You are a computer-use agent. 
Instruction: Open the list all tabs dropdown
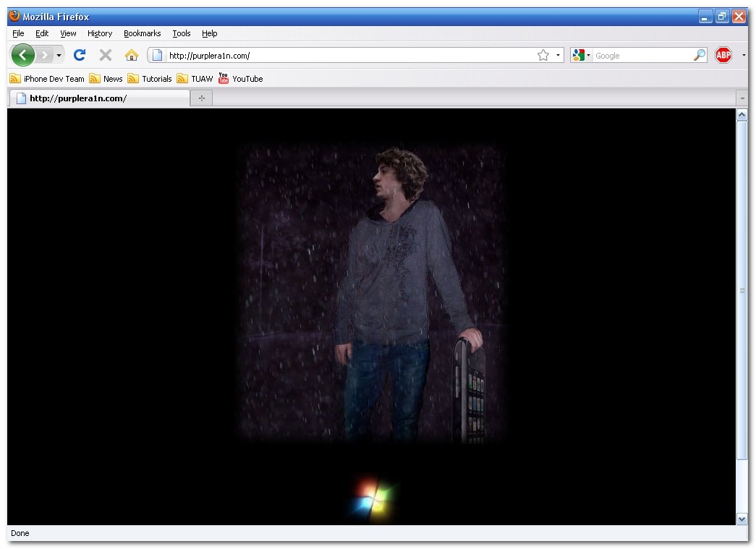pyautogui.click(x=742, y=98)
